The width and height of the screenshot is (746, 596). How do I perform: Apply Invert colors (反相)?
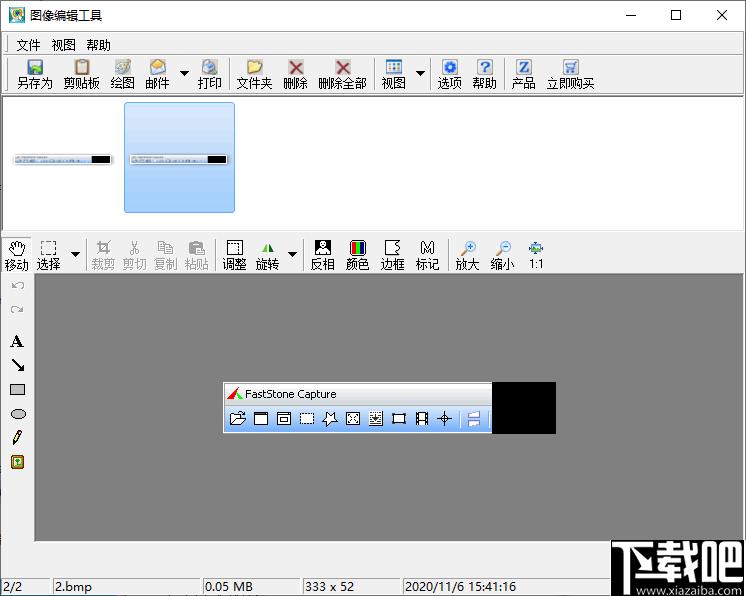[x=323, y=256]
